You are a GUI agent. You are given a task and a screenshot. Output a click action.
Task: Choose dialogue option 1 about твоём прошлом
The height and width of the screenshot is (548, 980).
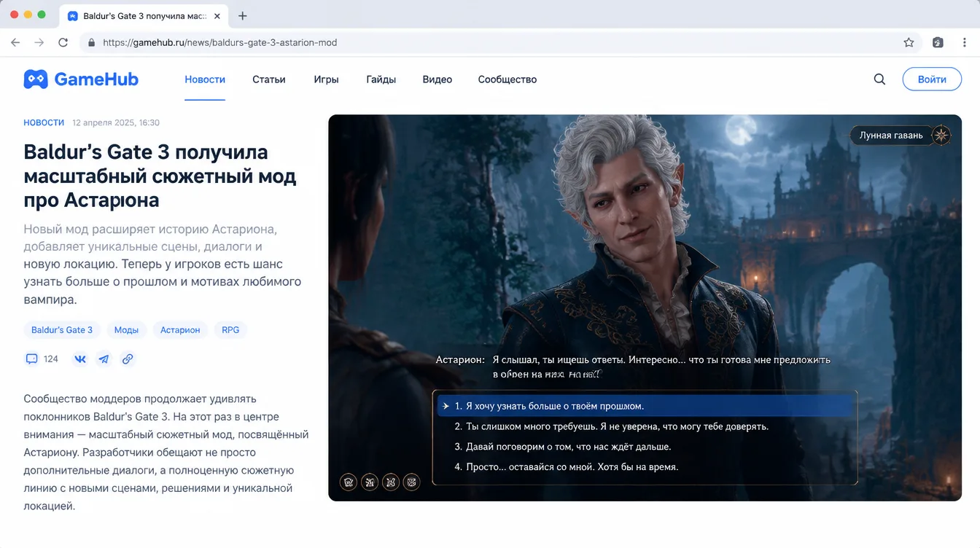coord(645,406)
